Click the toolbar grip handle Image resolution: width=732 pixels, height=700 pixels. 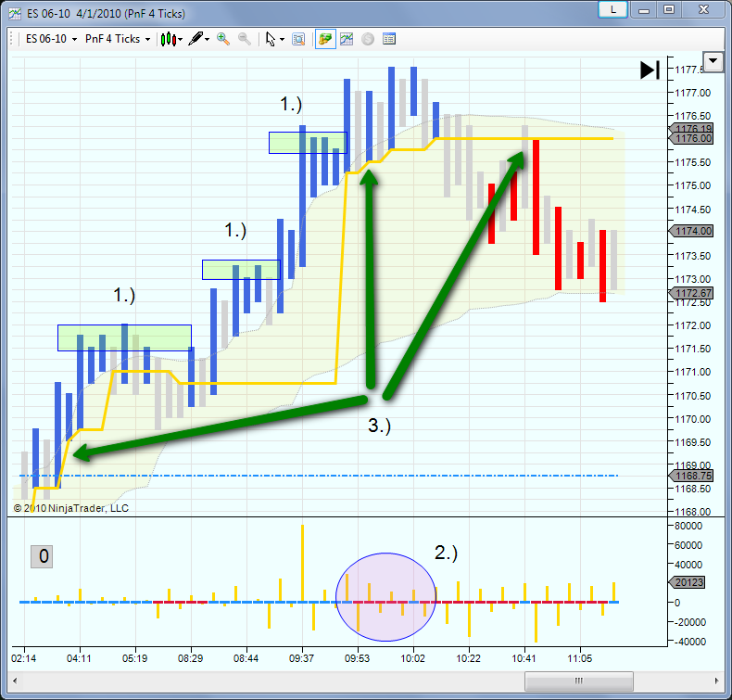coord(12,39)
